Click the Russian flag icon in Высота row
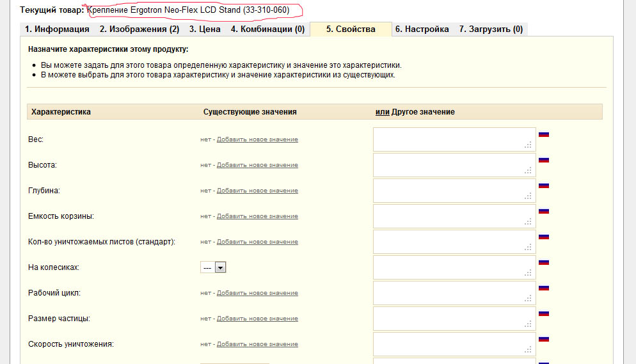The image size is (636, 364). pyautogui.click(x=543, y=160)
